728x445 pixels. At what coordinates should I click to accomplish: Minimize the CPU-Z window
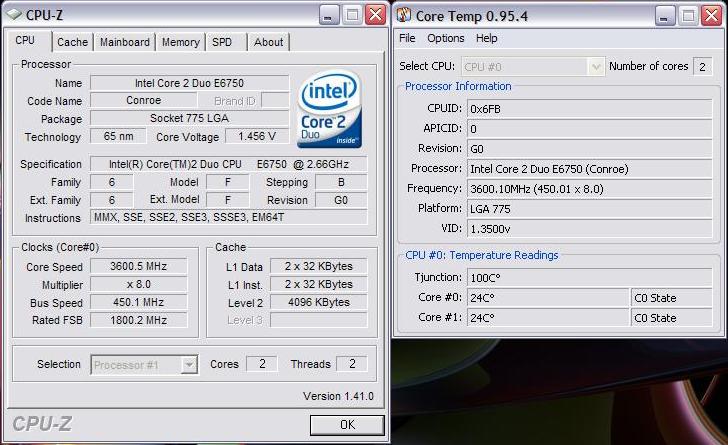click(330, 14)
